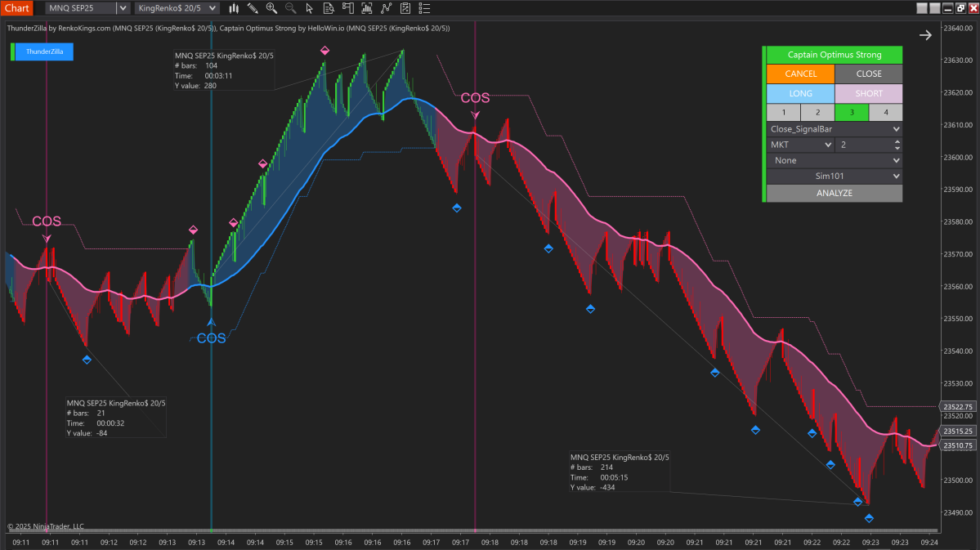This screenshot has height=550, width=980.
Task: Open the bar type chart style icon
Action: 234,8
